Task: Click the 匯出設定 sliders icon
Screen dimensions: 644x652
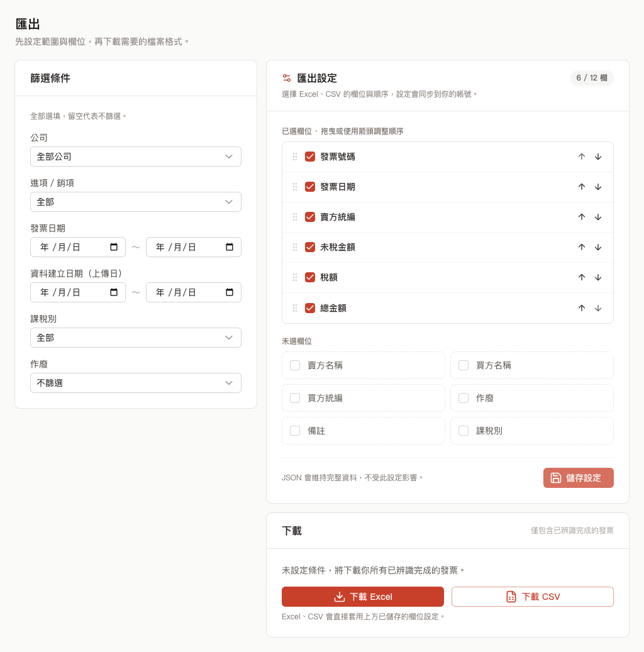Action: point(287,78)
